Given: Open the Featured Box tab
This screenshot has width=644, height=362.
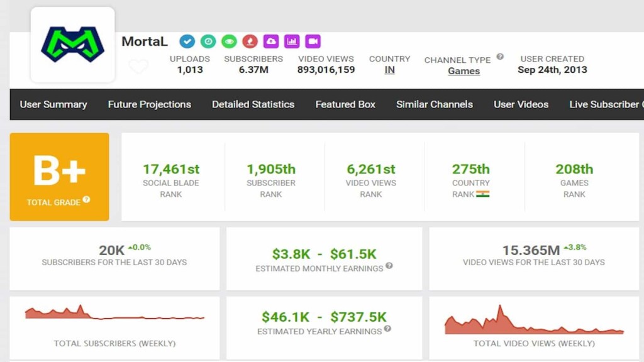Looking at the screenshot, I should [345, 104].
